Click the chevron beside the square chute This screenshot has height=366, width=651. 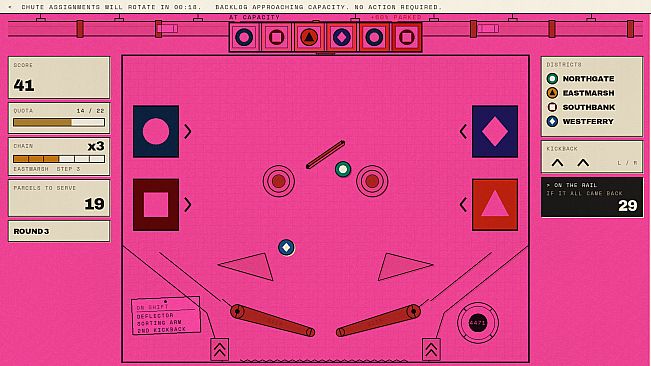coord(188,205)
